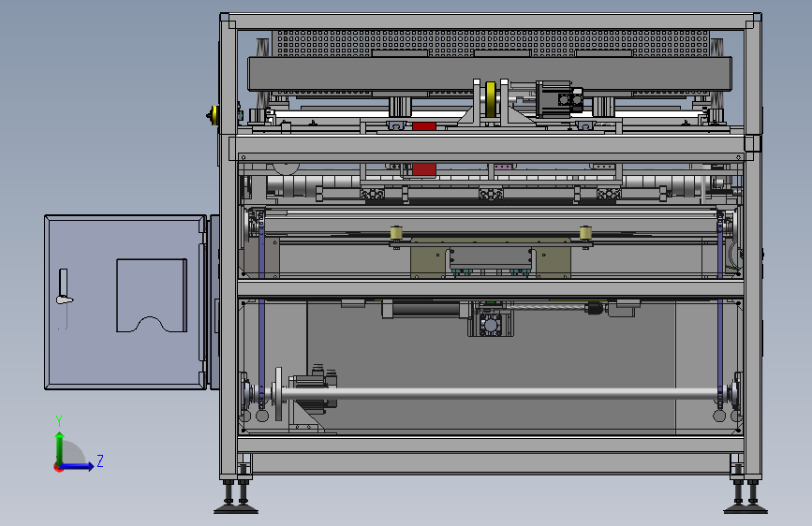Select the olive carriage plate in center
Viewport: 812px width, 526px height.
pyautogui.click(x=491, y=258)
